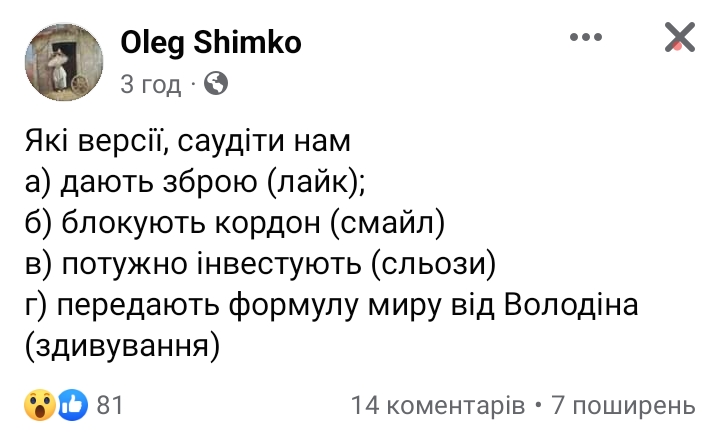Open Oleg Shimko's profile picture
Image resolution: width=720 pixels, height=444 pixels.
(64, 62)
